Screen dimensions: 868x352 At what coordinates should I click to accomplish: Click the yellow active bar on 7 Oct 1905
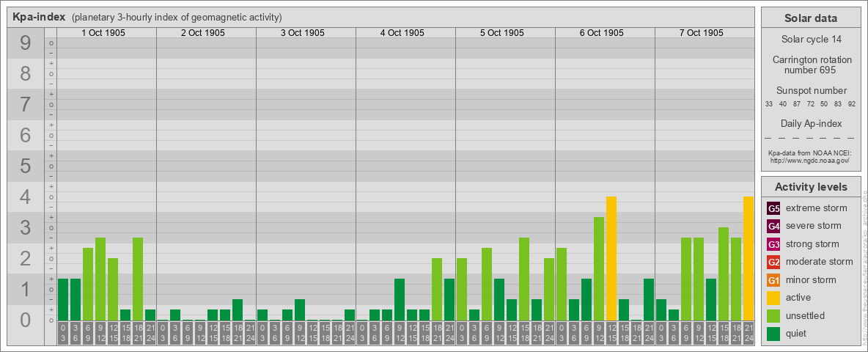click(748, 258)
